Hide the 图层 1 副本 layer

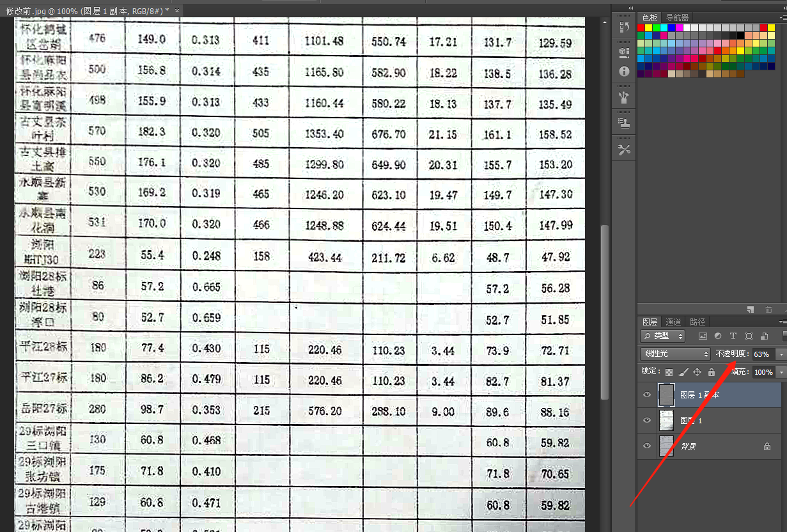tap(647, 395)
